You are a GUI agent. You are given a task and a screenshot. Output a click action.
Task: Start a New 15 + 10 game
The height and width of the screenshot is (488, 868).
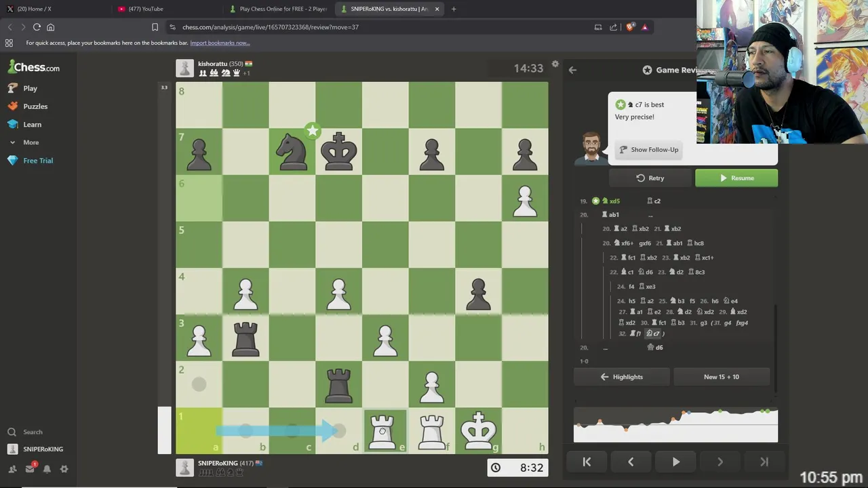pos(722,377)
